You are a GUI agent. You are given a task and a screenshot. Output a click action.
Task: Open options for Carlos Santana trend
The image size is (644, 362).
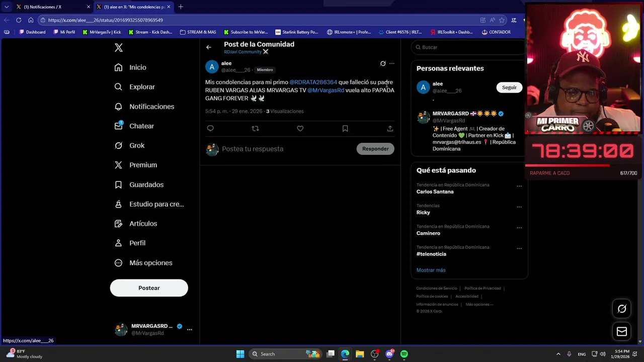pos(519,187)
